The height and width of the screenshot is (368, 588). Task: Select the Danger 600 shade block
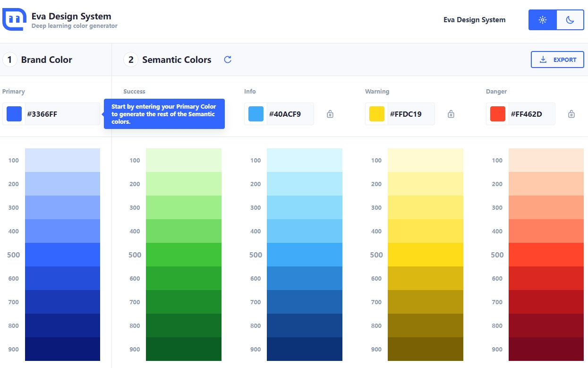[x=546, y=278]
